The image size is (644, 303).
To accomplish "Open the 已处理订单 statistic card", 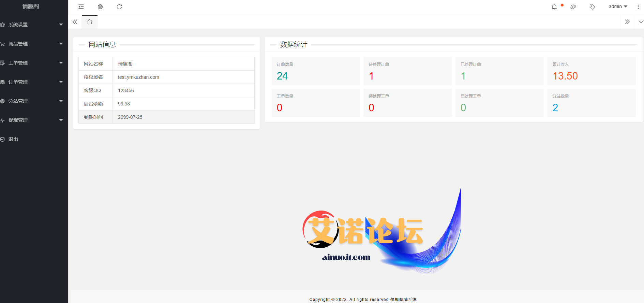I will pos(499,71).
